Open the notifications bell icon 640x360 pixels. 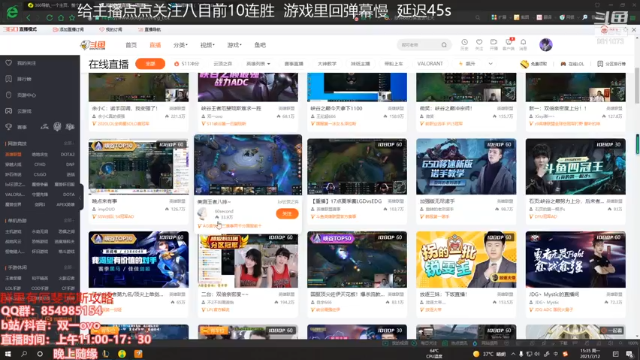tap(523, 44)
